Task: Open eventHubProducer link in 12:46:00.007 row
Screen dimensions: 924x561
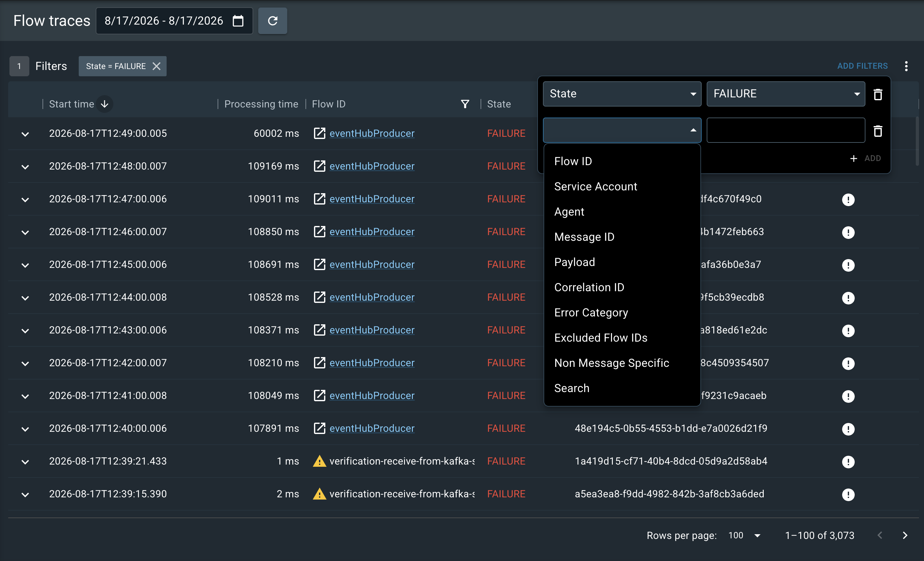Action: 372,232
